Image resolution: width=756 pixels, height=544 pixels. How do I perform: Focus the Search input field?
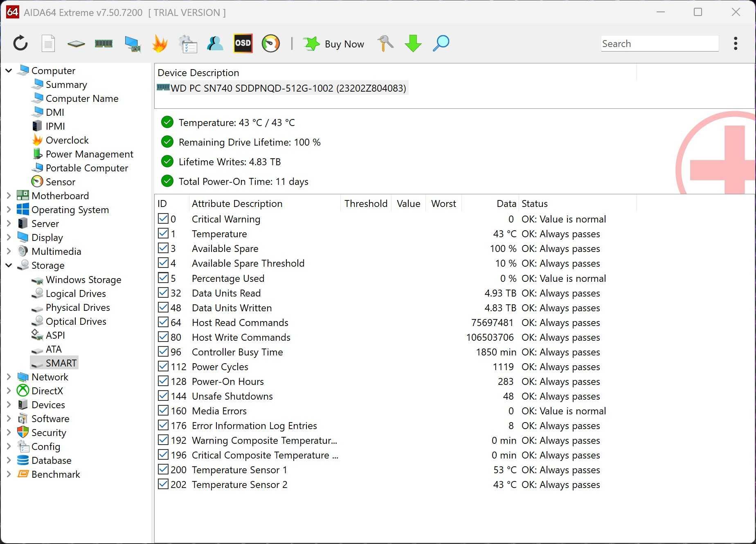[x=659, y=43]
